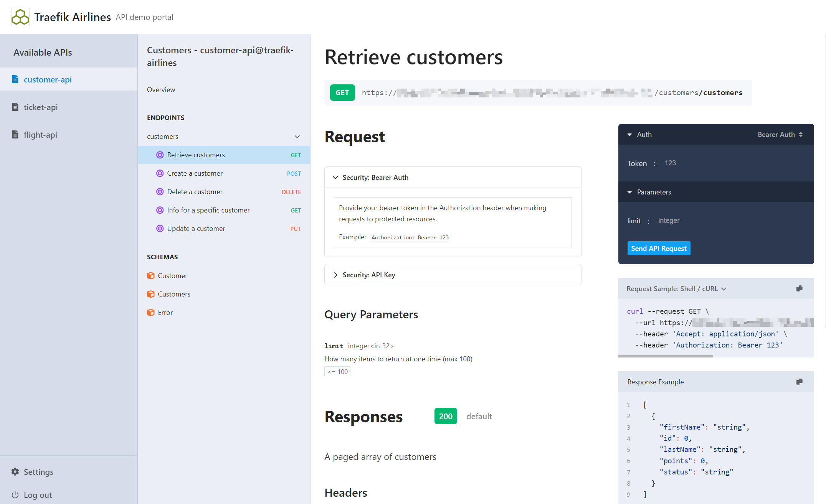Click the scrollbar under the cURL sample
The height and width of the screenshot is (504, 826).
click(665, 356)
